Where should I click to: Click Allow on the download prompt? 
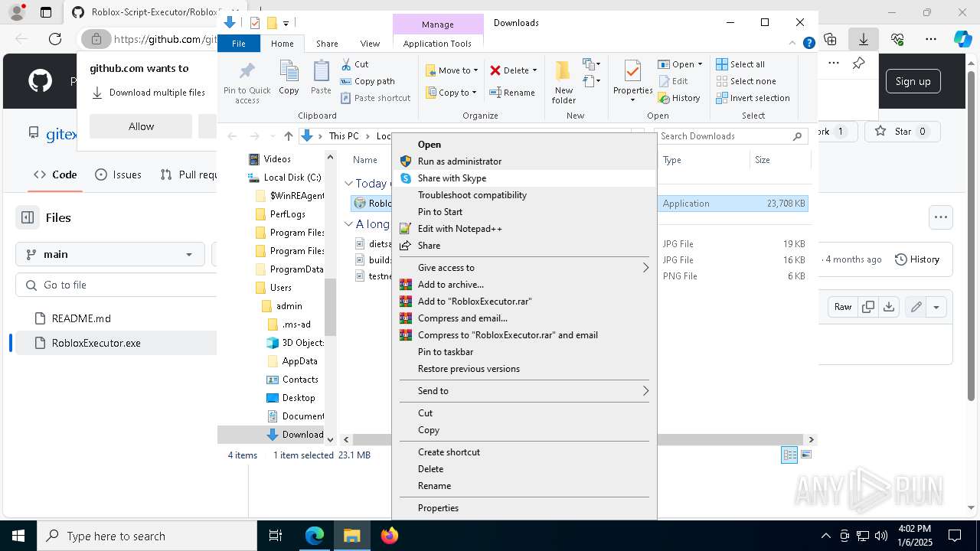click(141, 126)
